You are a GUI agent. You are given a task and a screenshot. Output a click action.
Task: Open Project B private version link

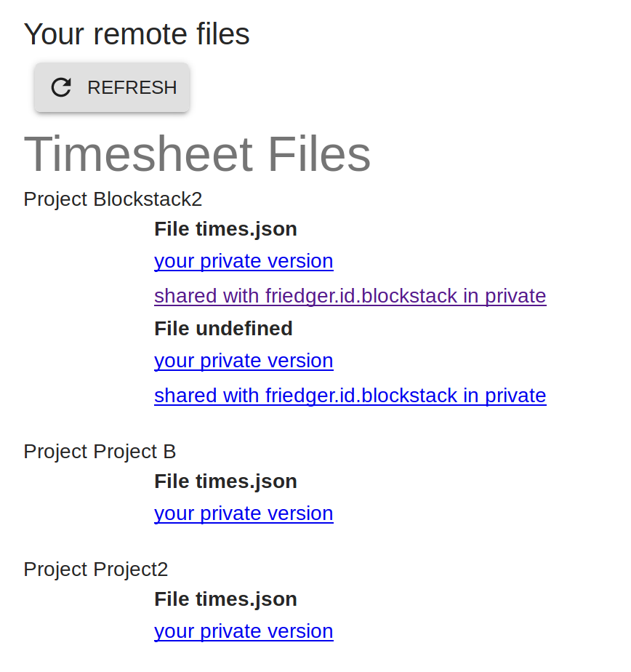point(244,513)
